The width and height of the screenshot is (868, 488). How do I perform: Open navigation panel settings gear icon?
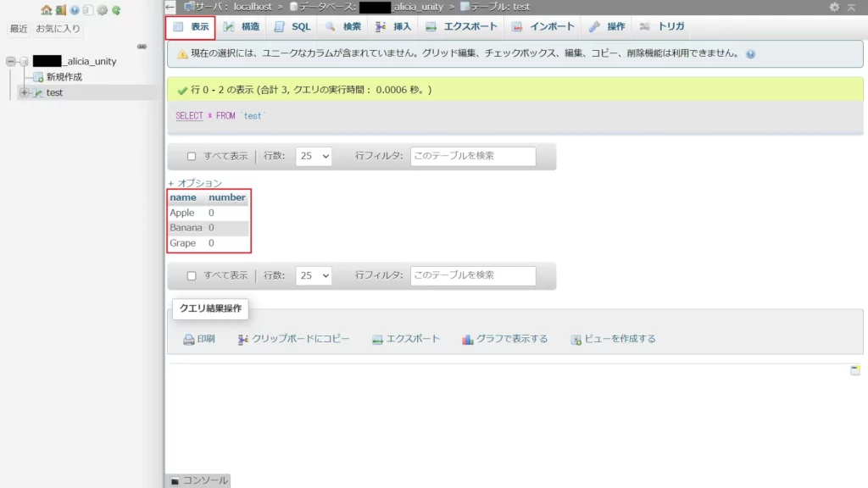pyautogui.click(x=102, y=10)
